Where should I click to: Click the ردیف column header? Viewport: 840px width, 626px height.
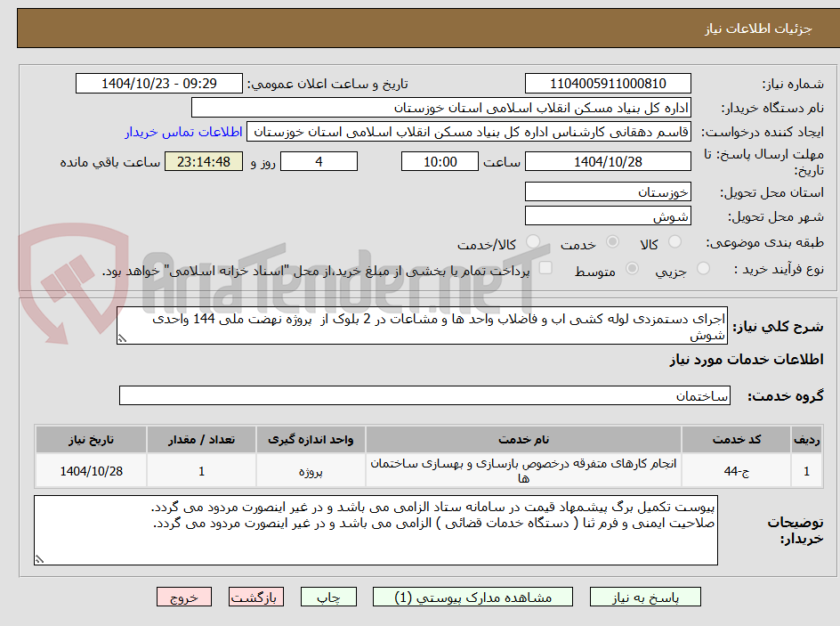807,440
